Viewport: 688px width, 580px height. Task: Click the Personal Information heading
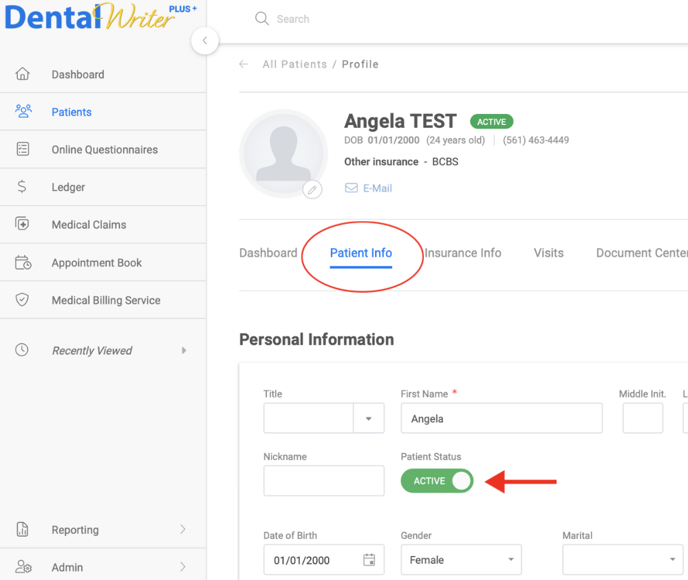point(316,339)
